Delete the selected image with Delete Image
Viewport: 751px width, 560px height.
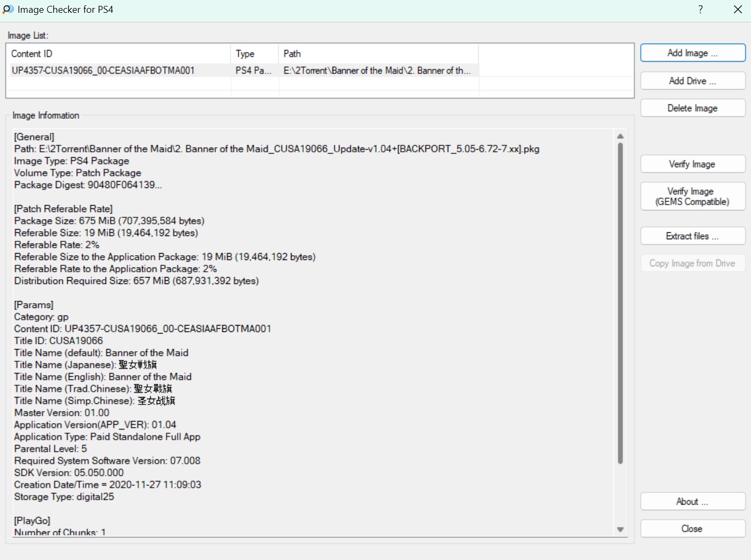pos(692,108)
